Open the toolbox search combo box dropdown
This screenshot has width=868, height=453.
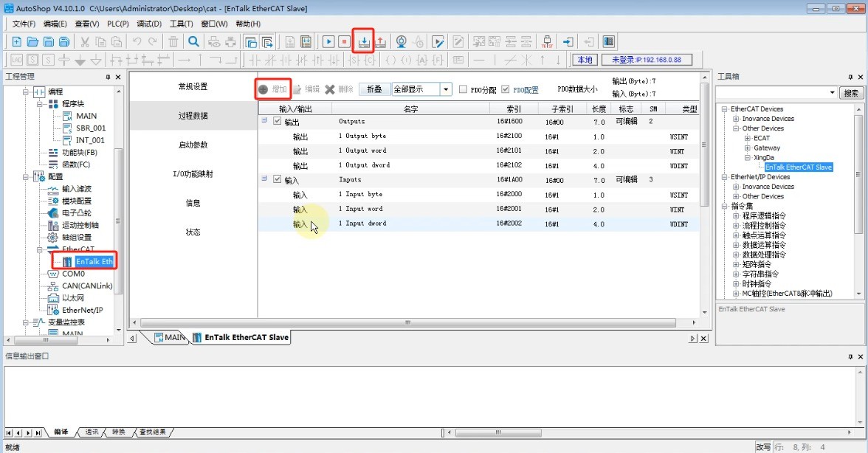click(x=832, y=93)
